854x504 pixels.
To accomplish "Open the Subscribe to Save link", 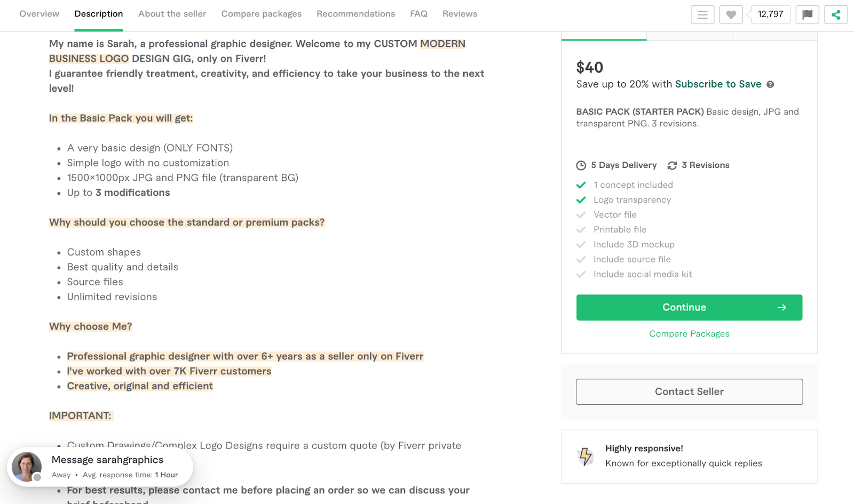I will (718, 84).
